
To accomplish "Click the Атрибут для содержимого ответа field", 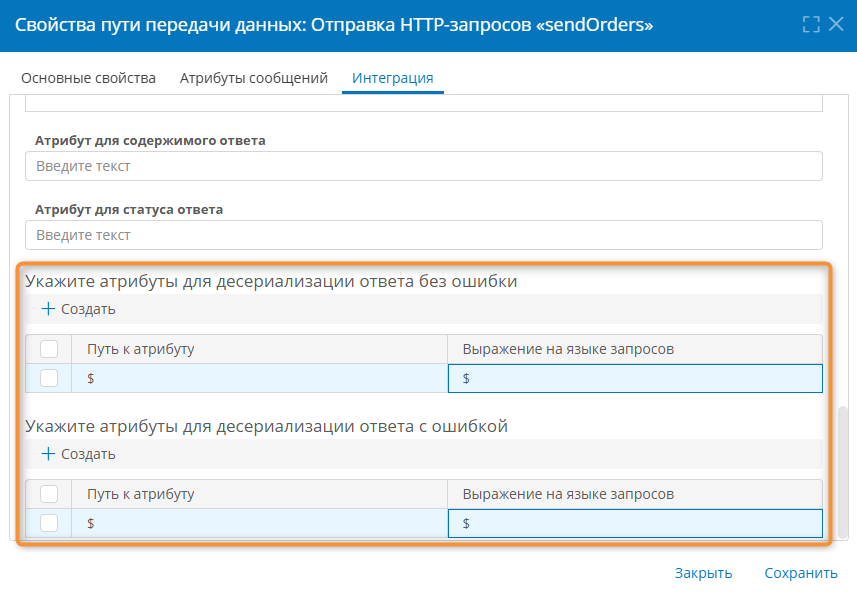I will click(x=423, y=166).
